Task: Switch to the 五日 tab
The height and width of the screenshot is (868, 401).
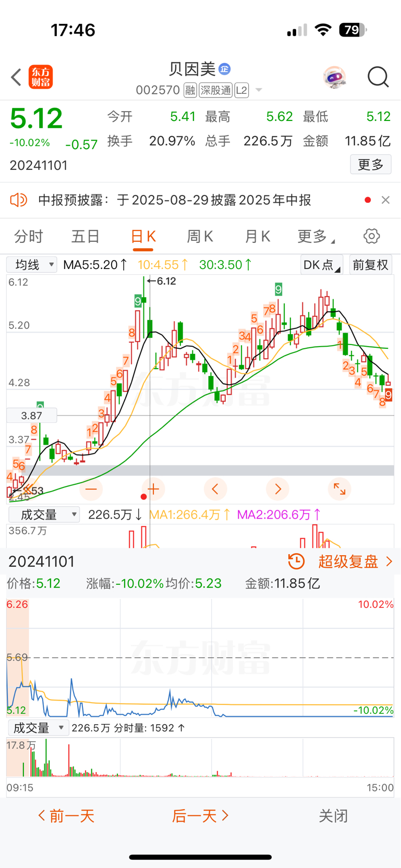Action: [86, 237]
